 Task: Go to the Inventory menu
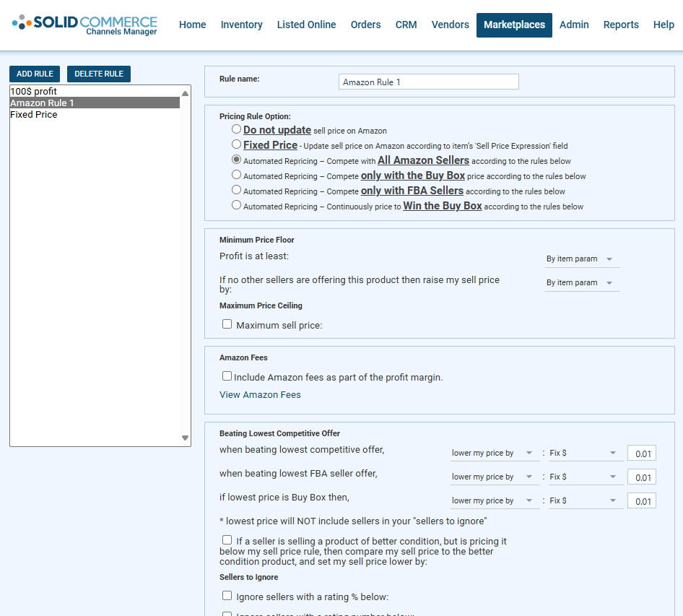[242, 25]
